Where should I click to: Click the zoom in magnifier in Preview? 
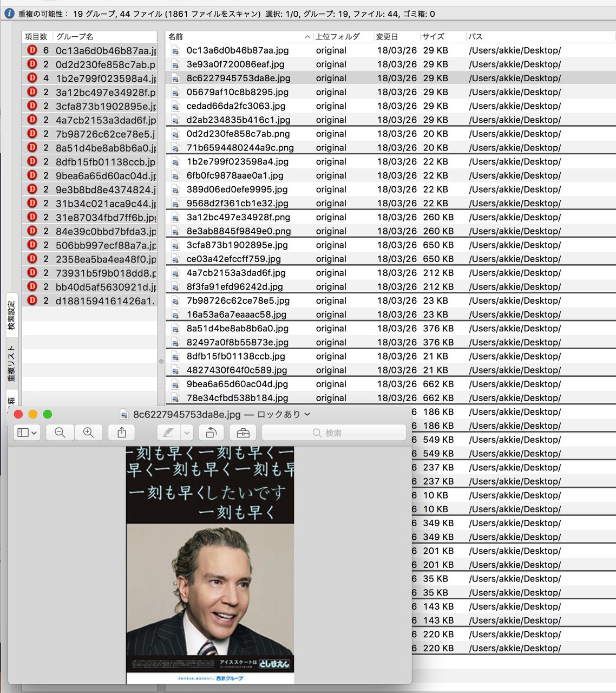coord(88,433)
